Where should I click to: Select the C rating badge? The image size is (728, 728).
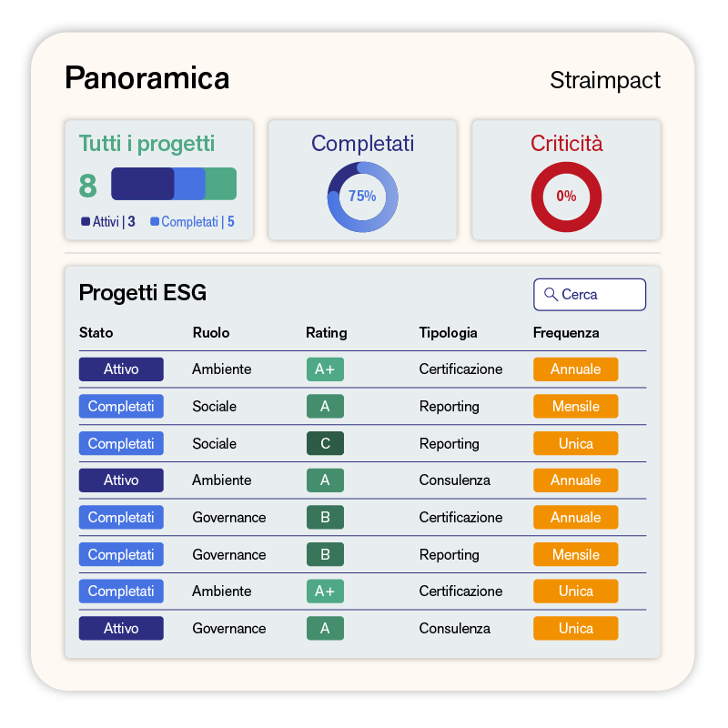[325, 443]
